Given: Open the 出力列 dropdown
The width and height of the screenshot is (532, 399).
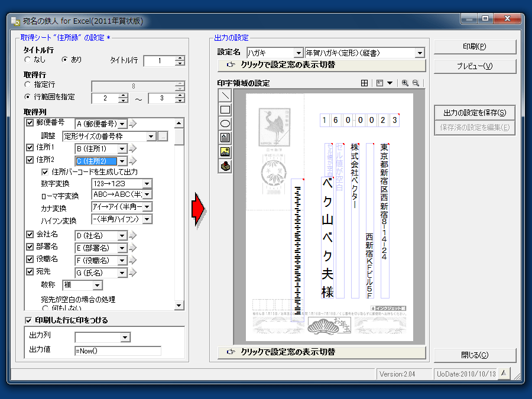Looking at the screenshot, I should [125, 338].
